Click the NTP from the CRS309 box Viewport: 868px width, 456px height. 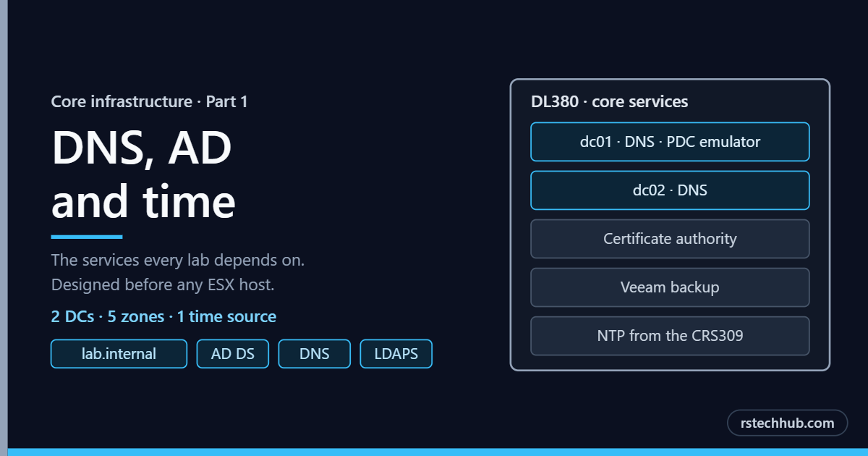pos(670,336)
